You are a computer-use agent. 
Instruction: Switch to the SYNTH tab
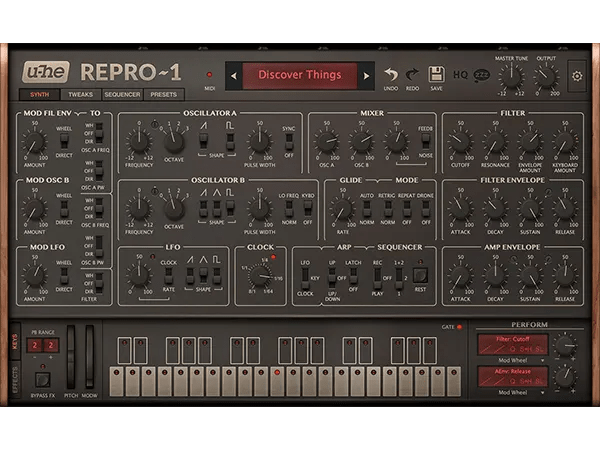pos(40,95)
